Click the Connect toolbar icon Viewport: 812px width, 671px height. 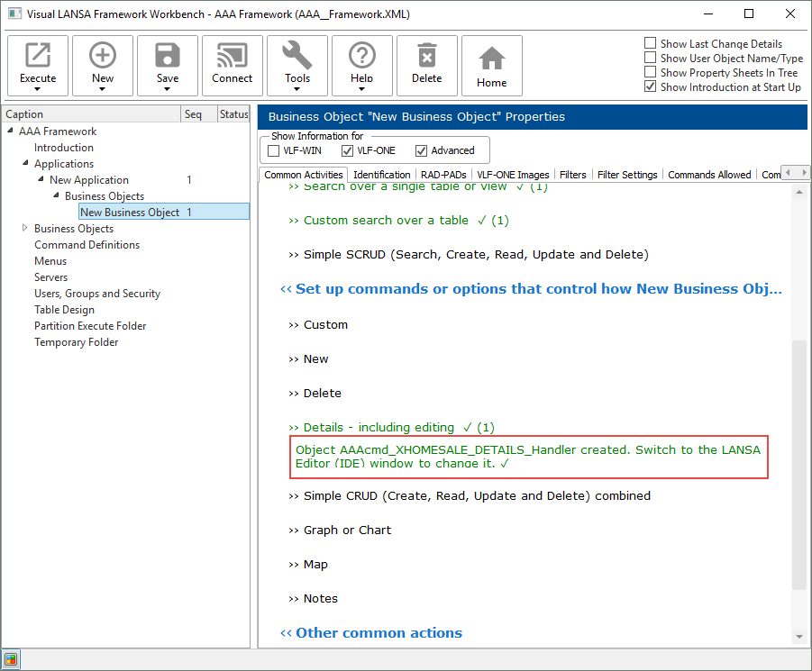(233, 58)
